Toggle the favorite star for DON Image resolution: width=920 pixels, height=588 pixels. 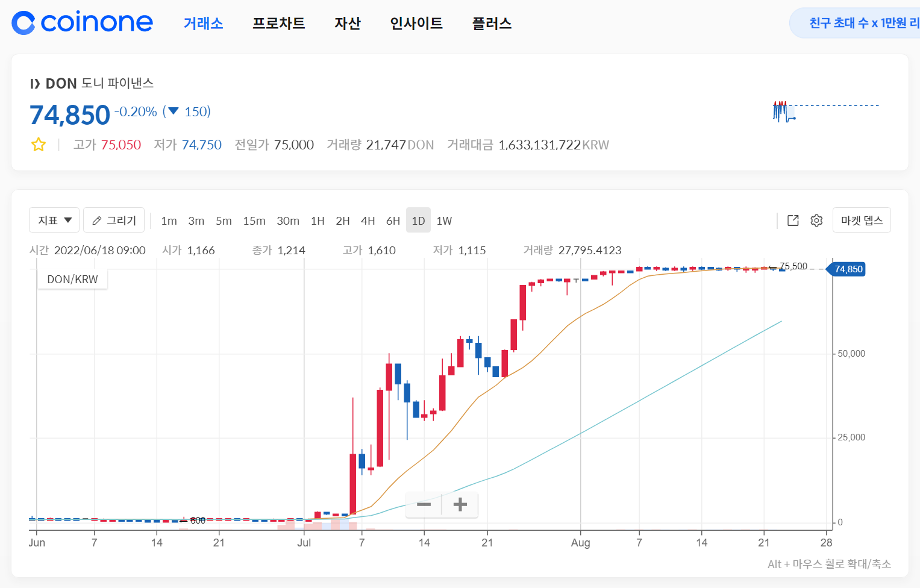[x=39, y=145]
